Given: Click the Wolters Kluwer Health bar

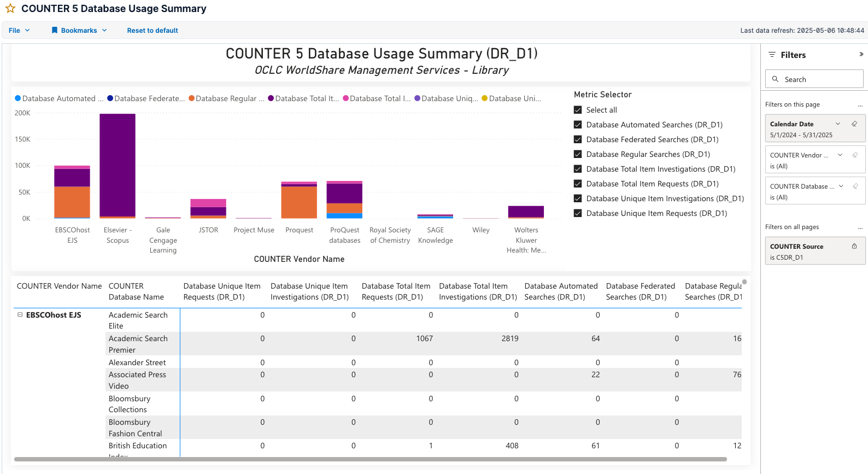Looking at the screenshot, I should (x=526, y=212).
